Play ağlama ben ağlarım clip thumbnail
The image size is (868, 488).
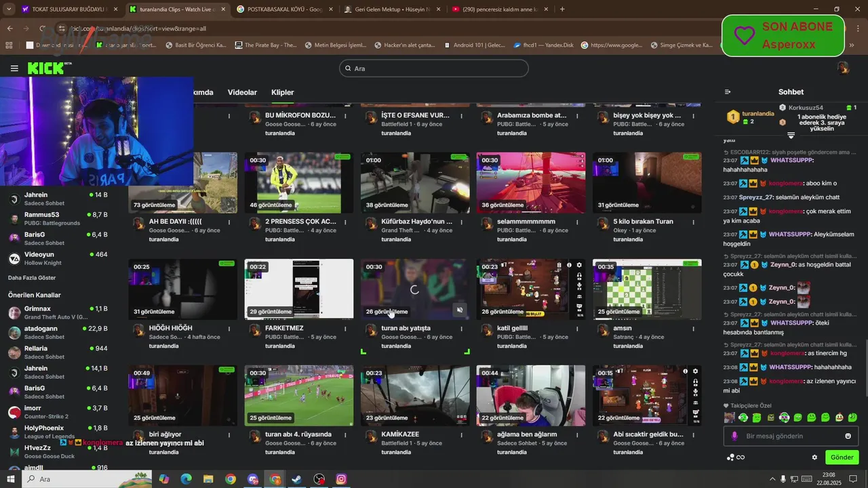(530, 395)
